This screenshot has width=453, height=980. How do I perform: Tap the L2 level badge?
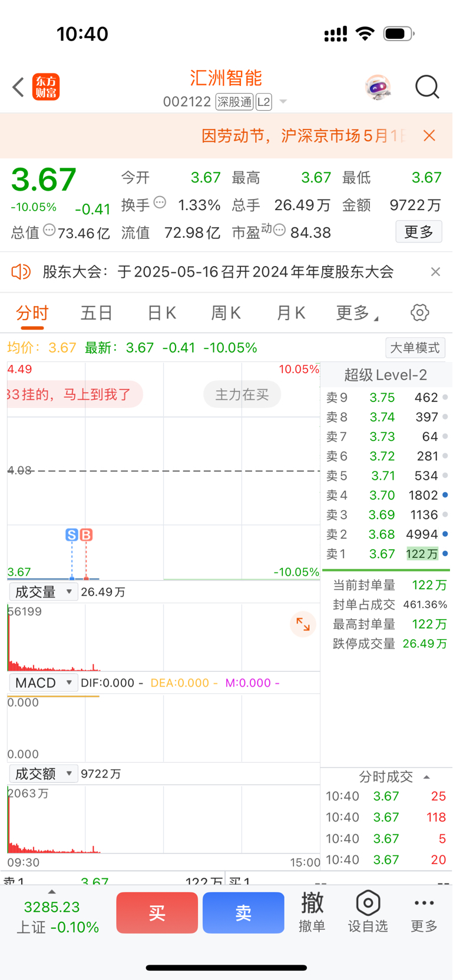pos(263,102)
